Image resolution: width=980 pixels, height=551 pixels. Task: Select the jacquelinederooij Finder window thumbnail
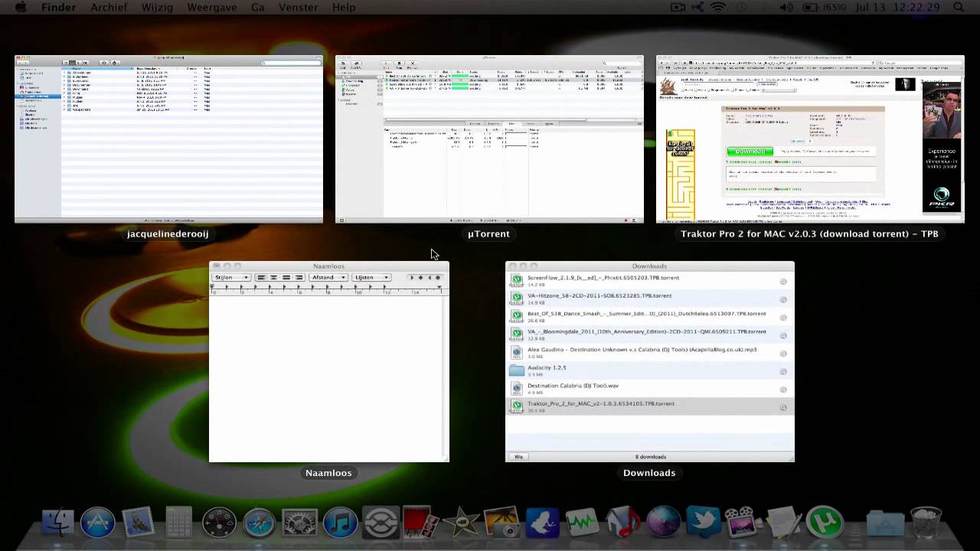168,139
